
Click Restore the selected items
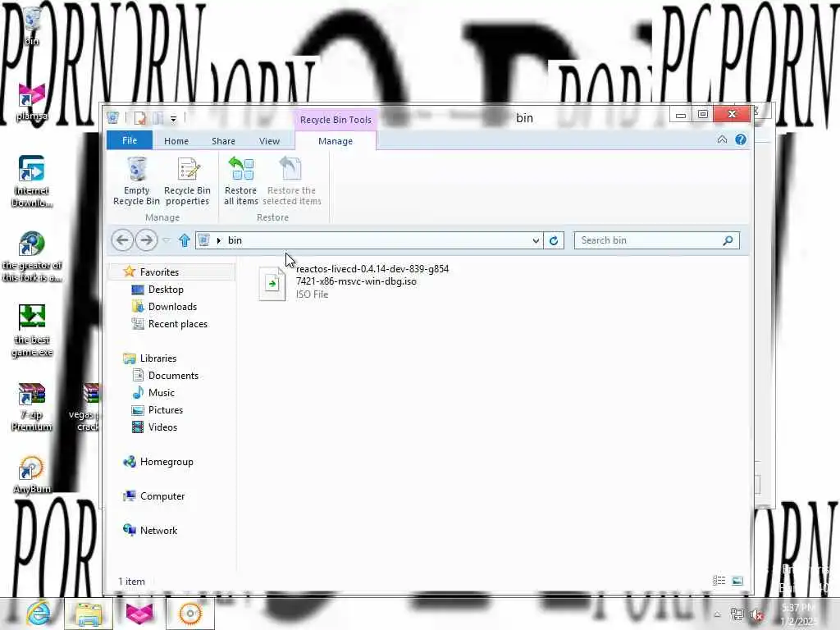(291, 181)
